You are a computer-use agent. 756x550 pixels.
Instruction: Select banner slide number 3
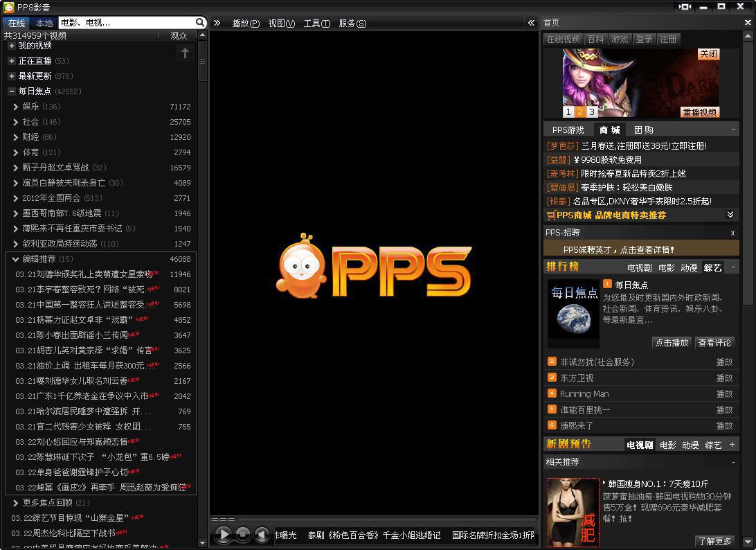[x=592, y=112]
